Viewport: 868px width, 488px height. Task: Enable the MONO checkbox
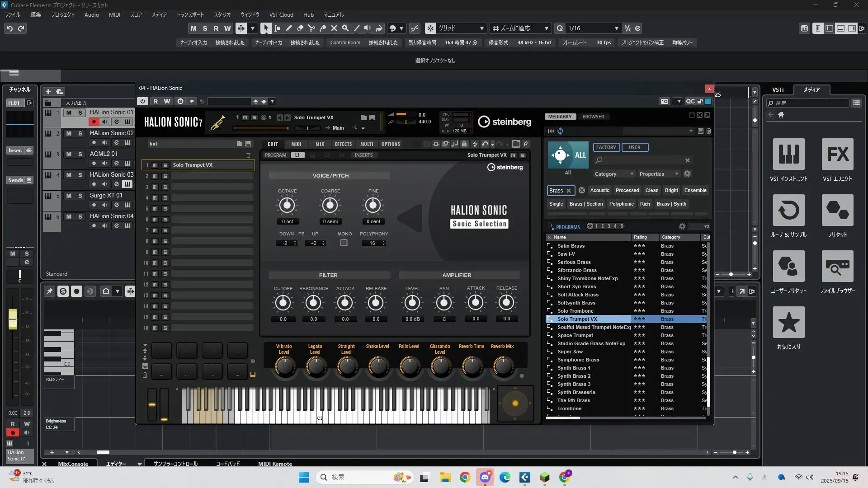344,243
